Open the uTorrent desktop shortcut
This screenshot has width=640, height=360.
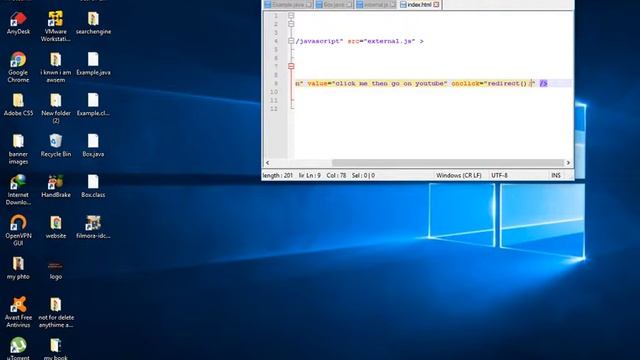coord(18,348)
